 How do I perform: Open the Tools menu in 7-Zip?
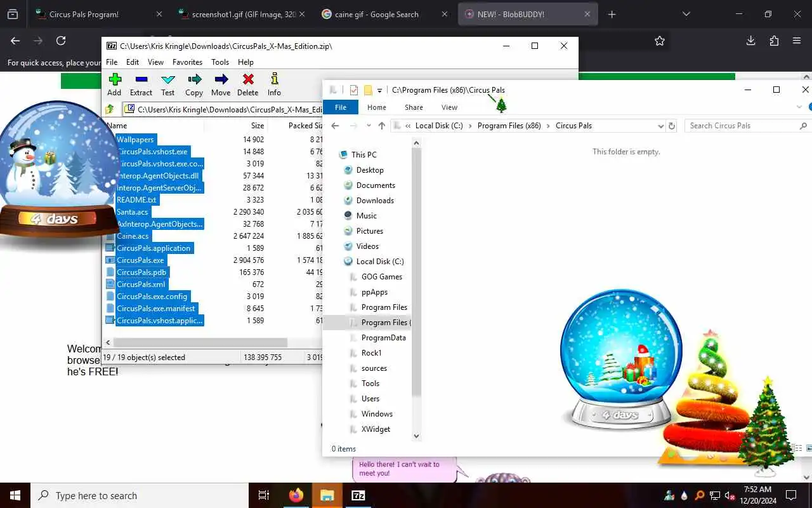pyautogui.click(x=220, y=62)
